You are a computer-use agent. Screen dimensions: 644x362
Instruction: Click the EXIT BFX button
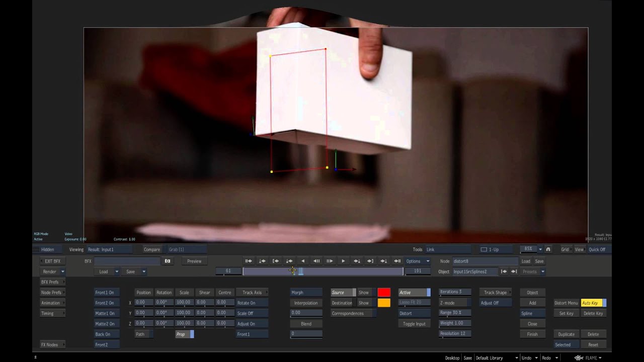coord(53,261)
